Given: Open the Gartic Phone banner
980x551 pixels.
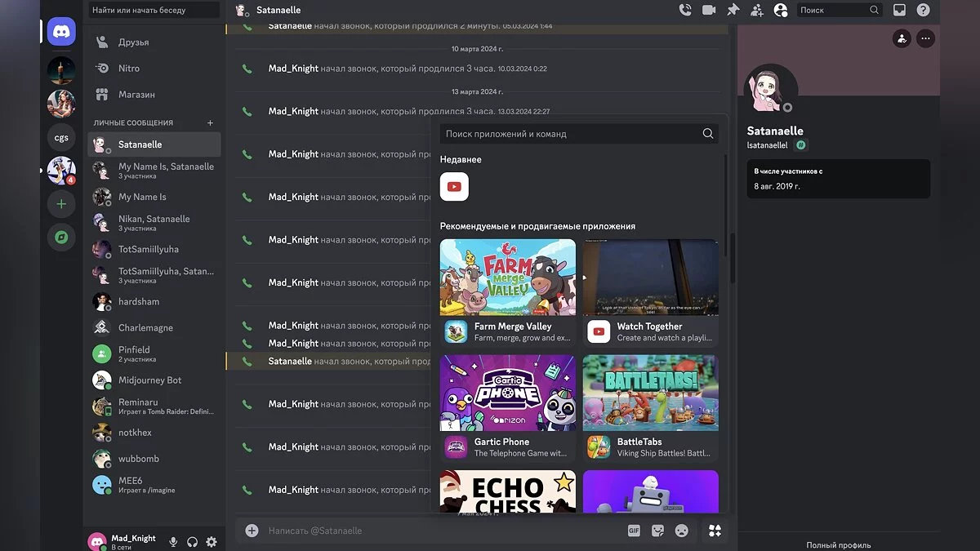Looking at the screenshot, I should 508,393.
